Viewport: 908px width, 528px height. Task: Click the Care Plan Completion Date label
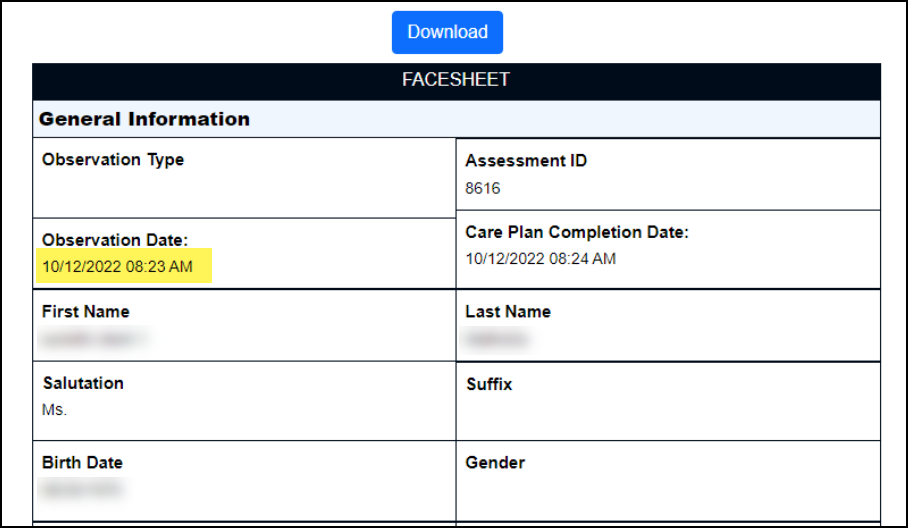(577, 232)
